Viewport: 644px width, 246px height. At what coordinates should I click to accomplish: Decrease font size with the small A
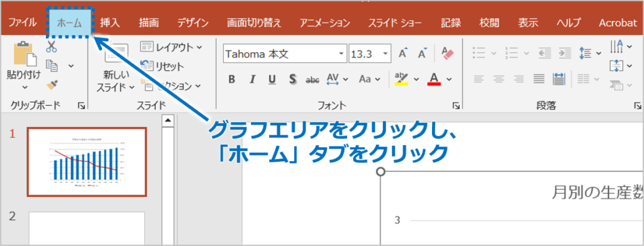[423, 53]
